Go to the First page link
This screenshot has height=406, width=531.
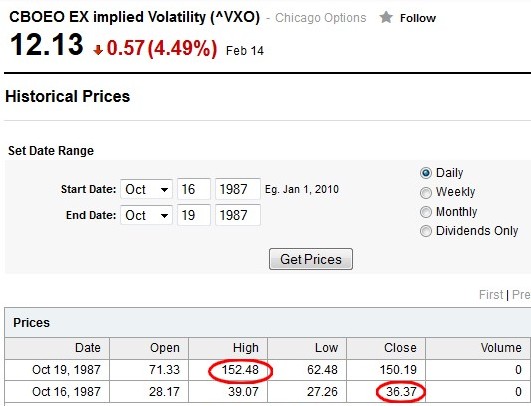click(491, 295)
